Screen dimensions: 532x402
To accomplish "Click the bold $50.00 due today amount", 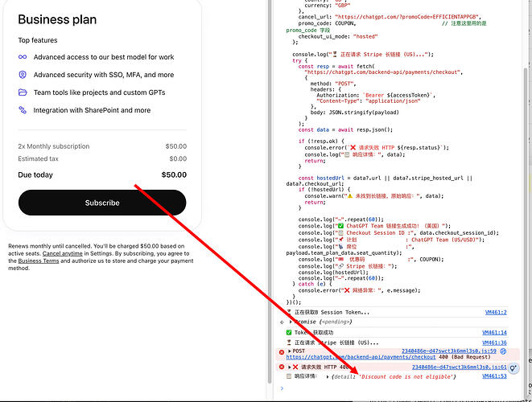I will [x=174, y=175].
